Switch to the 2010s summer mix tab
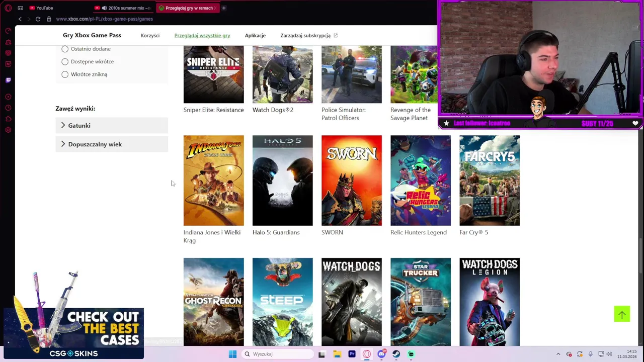Viewport: 644px width, 362px height. pos(123,8)
